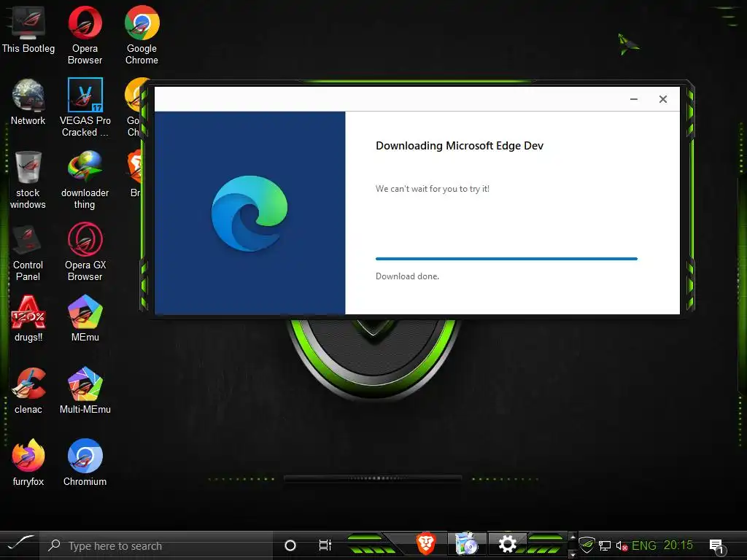This screenshot has height=560, width=747.
Task: Open the Start menu button
Action: point(20,545)
